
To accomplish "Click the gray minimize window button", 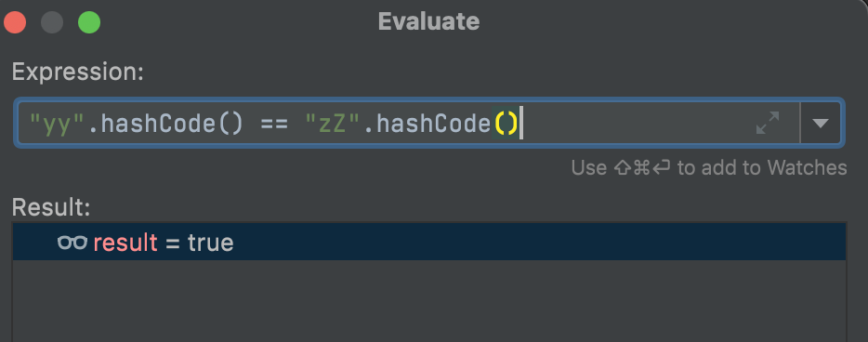I will coord(52,22).
